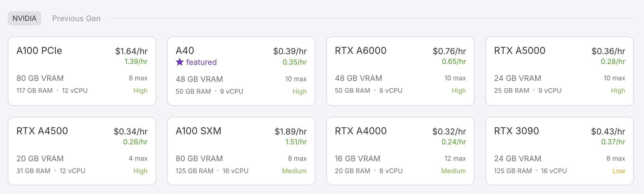Screen dimensions: 644x194
Task: Select the RTX A4500 GPU card
Action: [x=82, y=151]
